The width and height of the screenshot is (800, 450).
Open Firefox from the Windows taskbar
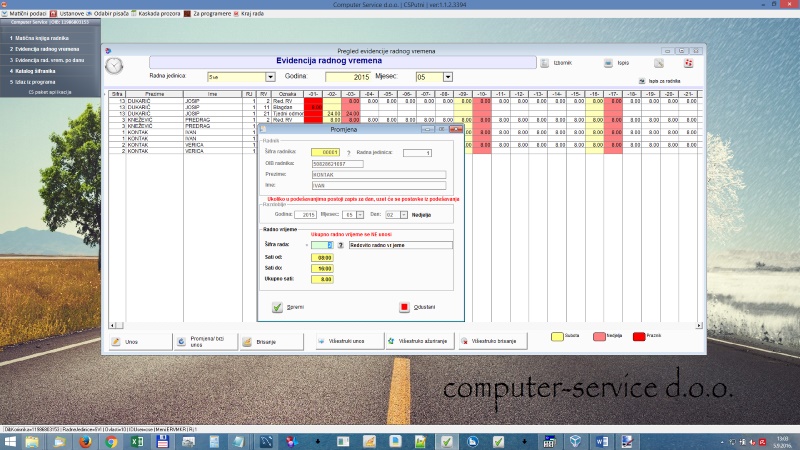86,441
